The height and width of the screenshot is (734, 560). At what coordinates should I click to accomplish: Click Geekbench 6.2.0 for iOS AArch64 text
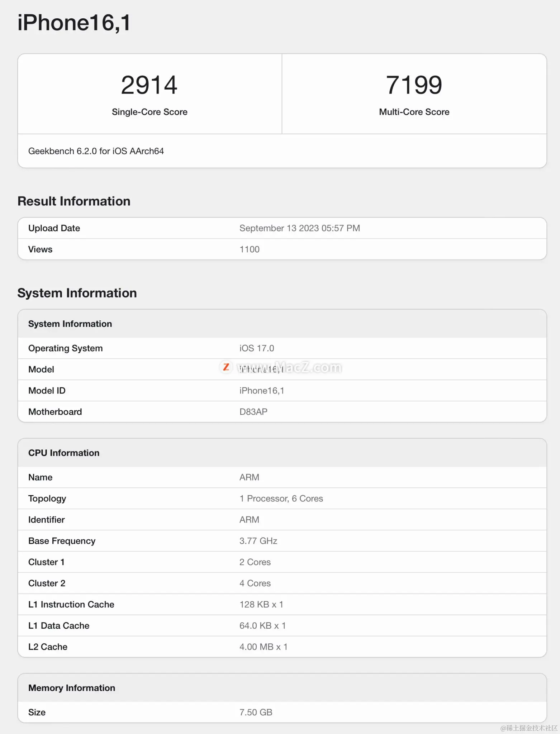point(96,151)
